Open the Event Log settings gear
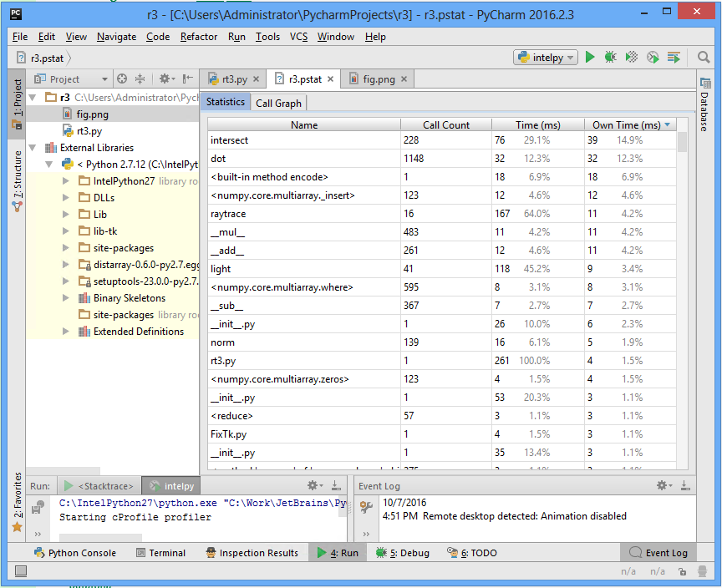The height and width of the screenshot is (588, 722). (664, 485)
